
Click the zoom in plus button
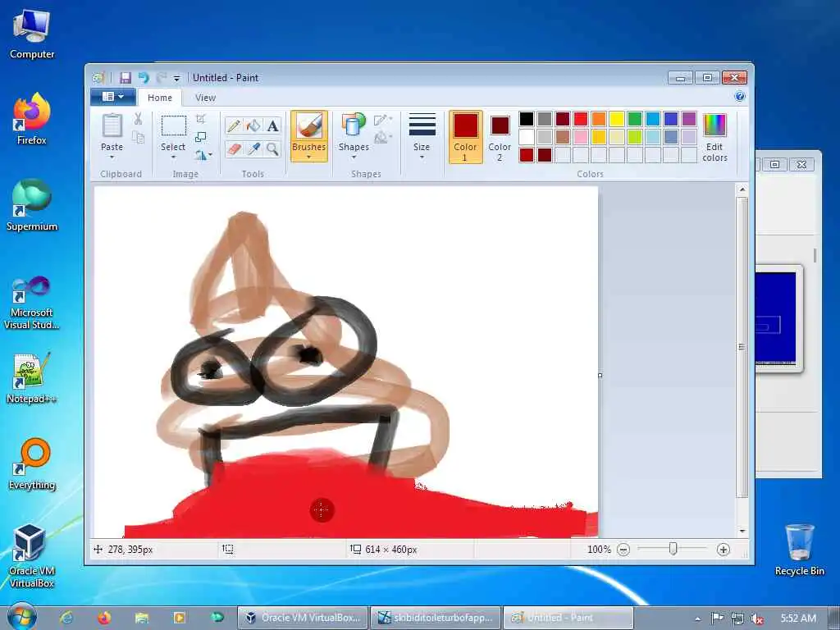tap(724, 550)
